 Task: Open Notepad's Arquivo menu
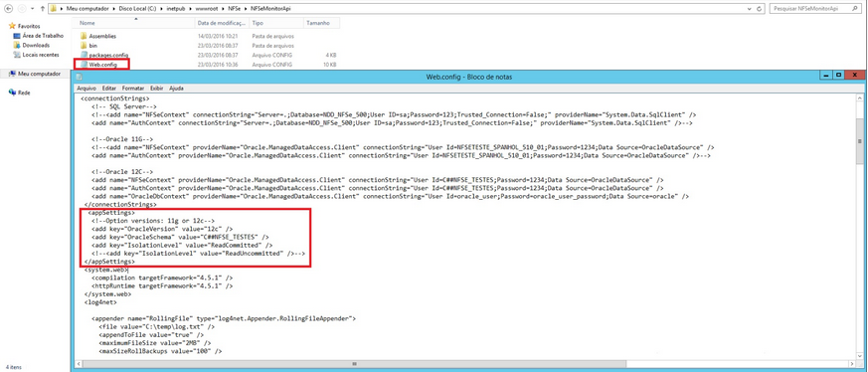click(87, 88)
